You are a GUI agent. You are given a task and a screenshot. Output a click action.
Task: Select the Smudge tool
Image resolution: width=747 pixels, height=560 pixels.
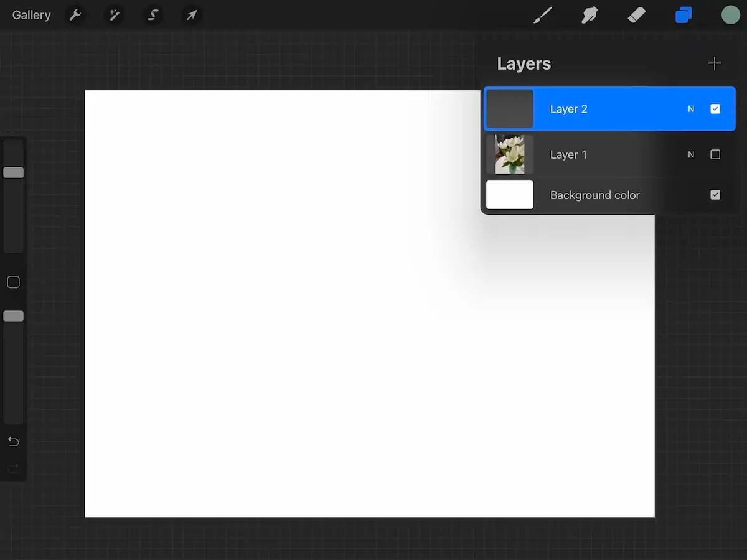click(x=589, y=15)
